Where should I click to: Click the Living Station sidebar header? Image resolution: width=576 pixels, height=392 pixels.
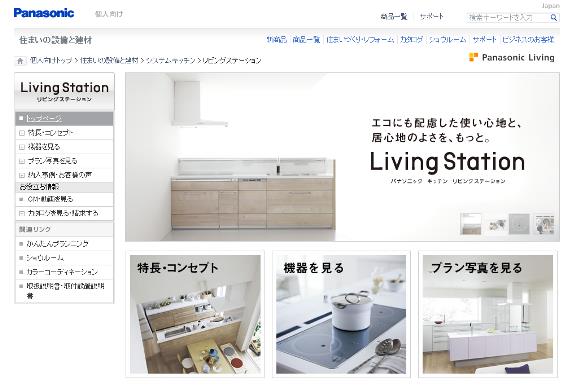click(x=64, y=91)
